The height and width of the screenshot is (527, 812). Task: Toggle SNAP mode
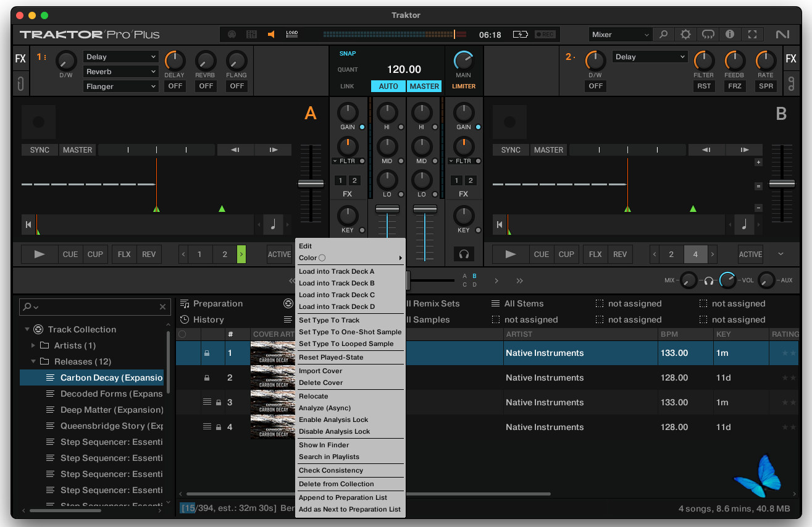point(348,54)
